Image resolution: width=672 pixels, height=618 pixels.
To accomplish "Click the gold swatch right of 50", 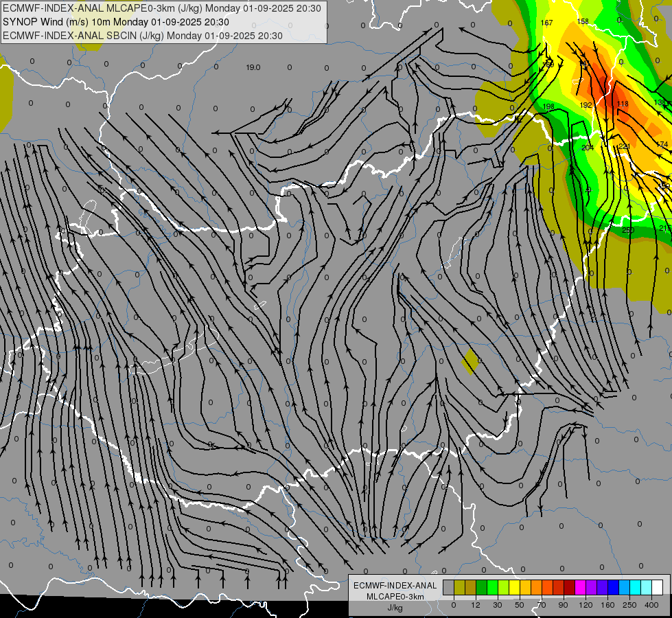I will coord(525,587).
